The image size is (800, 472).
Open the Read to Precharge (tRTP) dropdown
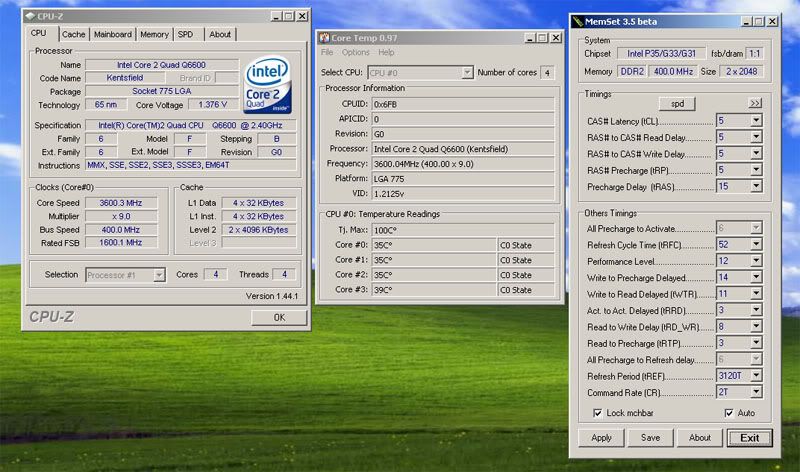[756, 342]
